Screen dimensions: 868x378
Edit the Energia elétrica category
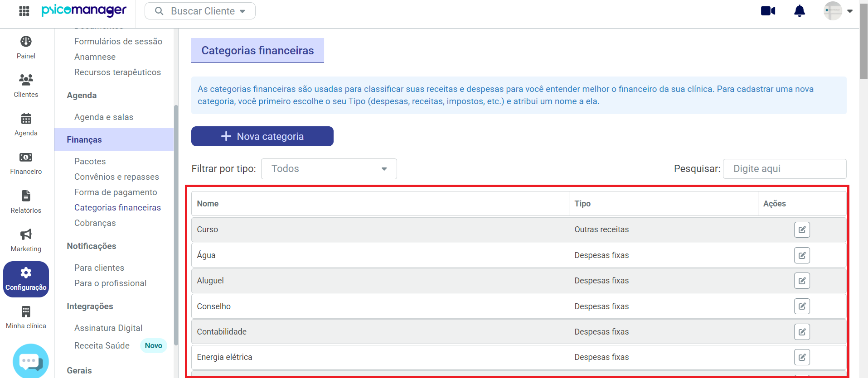[x=802, y=357]
